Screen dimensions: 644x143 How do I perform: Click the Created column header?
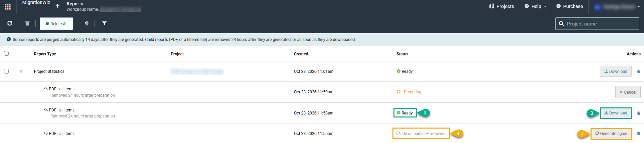(301, 54)
